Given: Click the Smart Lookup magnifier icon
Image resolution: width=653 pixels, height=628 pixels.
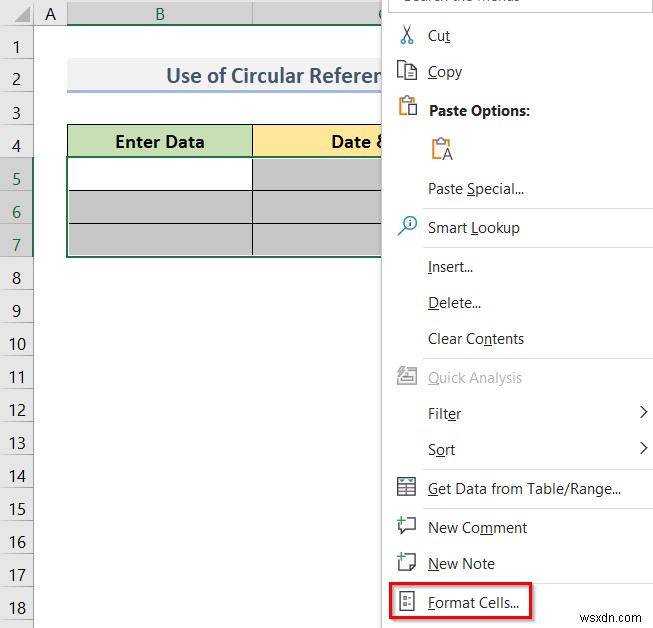Looking at the screenshot, I should (x=407, y=226).
